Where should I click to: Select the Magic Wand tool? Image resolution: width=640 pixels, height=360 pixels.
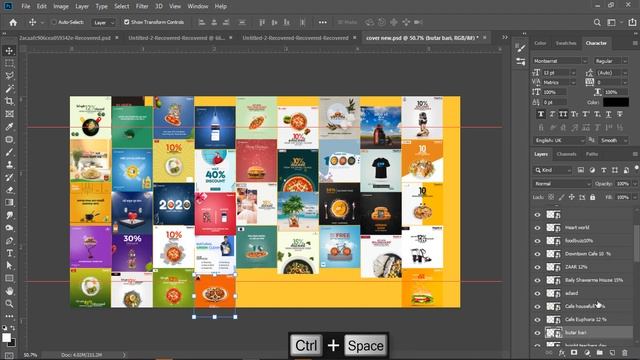point(9,89)
